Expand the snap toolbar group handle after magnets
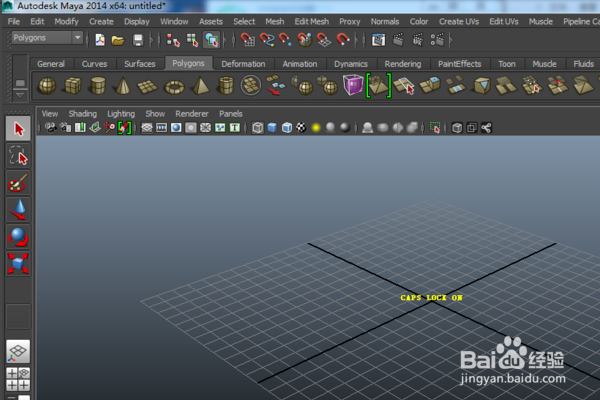Screen dimensions: 600x400 [x=356, y=40]
